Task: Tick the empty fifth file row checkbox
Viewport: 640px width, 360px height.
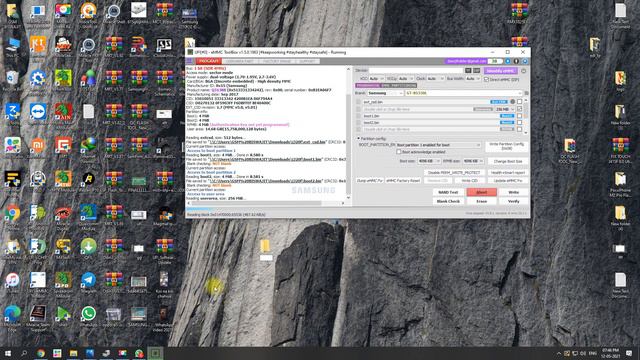Action: click(x=520, y=129)
